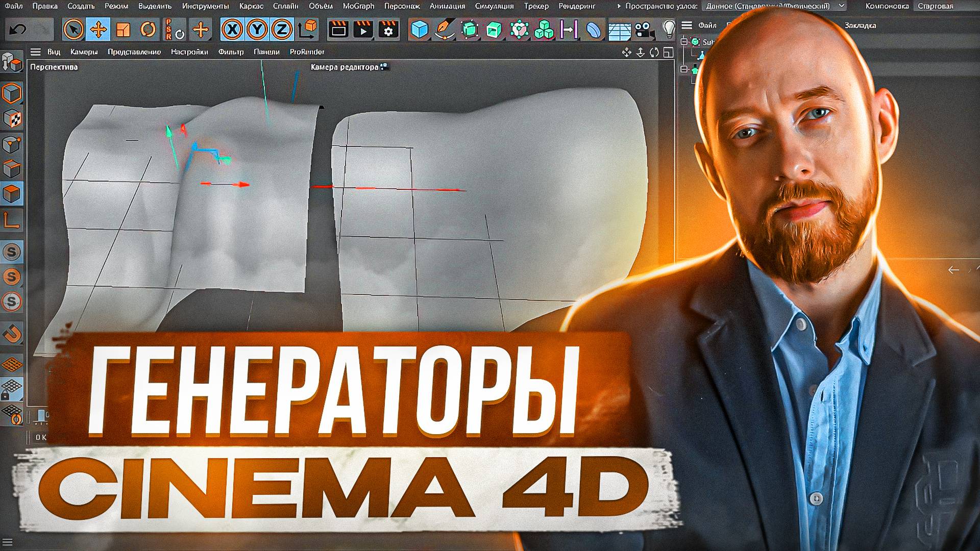Open the Фильтр viewport menu
Screen dimensions: 980x551
tap(231, 52)
